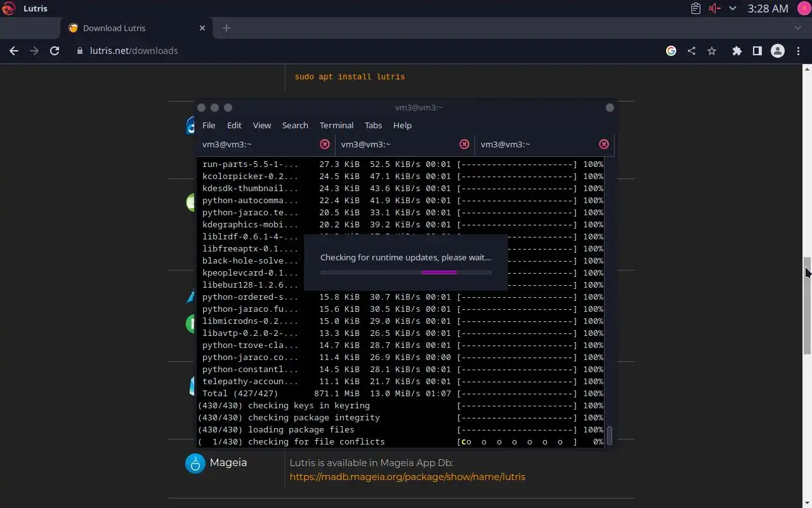Click the sudo apt install lutris command
Viewport: 812px width, 508px height.
350,77
